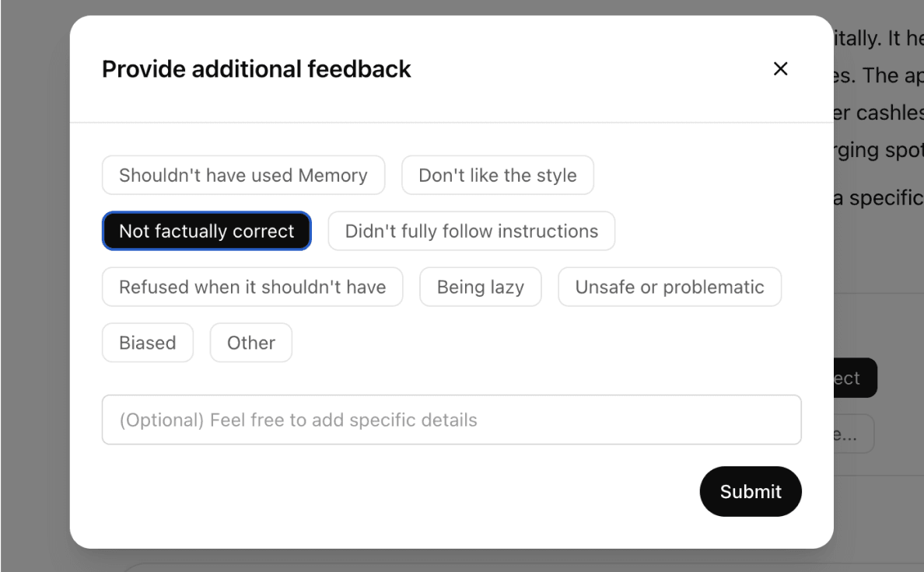Focus the optional specific details text field
The image size is (924, 572).
pos(451,420)
